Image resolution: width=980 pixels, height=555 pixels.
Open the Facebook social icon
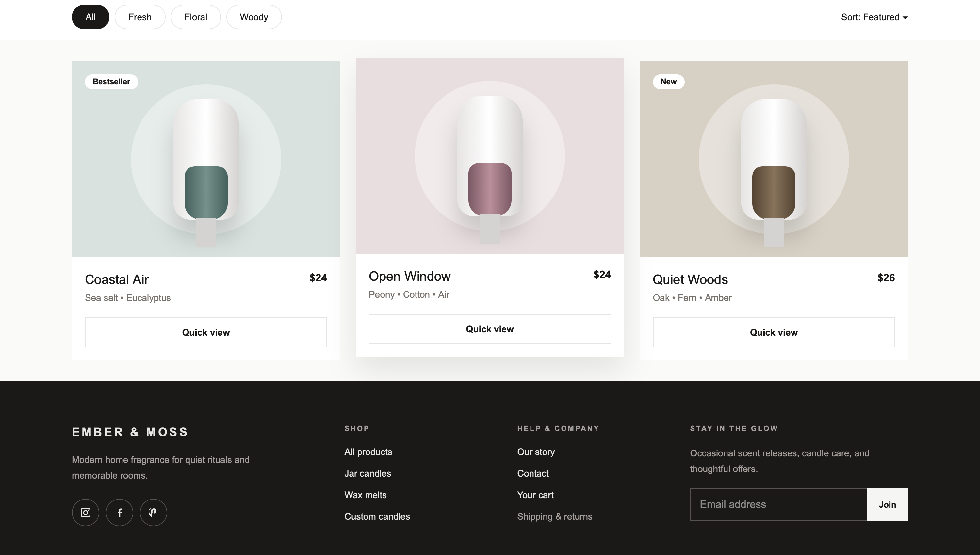coord(119,512)
